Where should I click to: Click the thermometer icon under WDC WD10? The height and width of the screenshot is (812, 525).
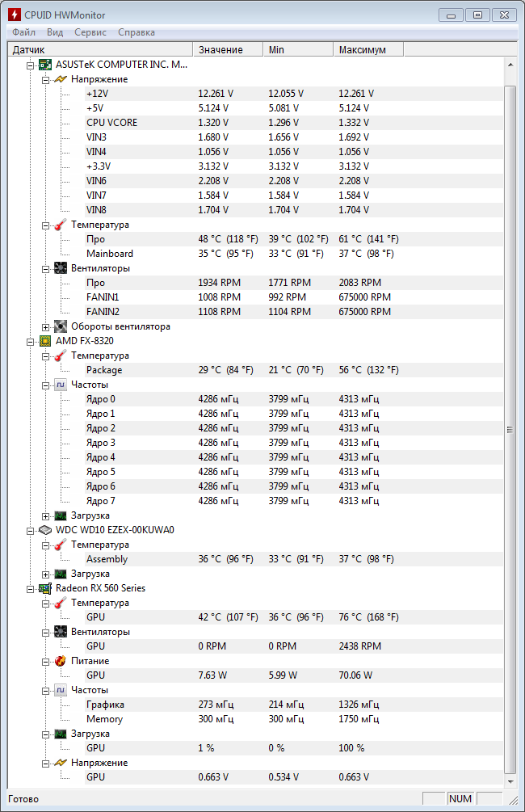(61, 545)
